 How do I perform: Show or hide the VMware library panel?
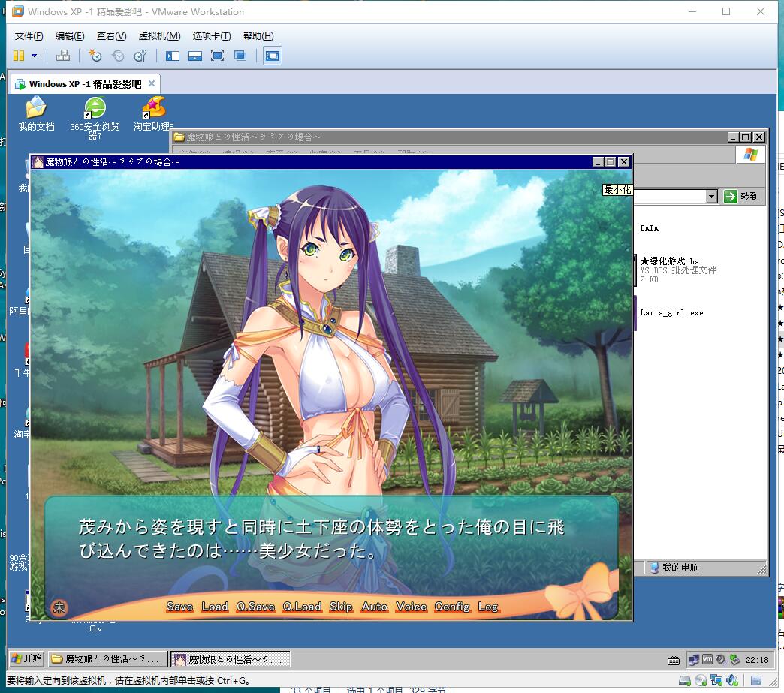[173, 56]
